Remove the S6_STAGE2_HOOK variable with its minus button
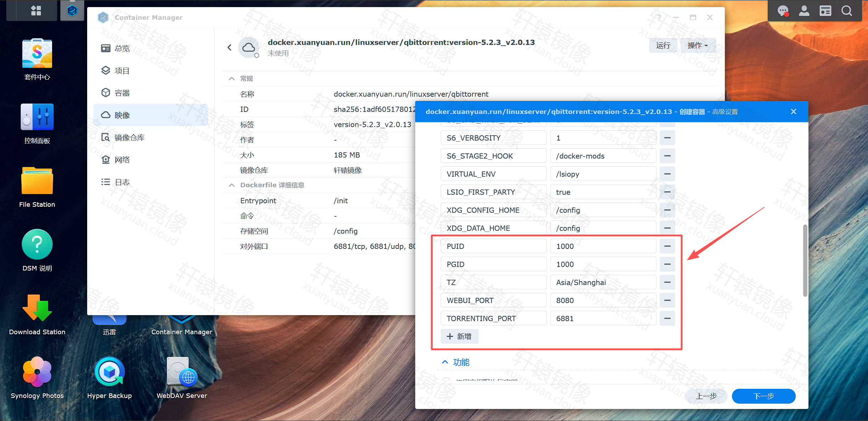The image size is (868, 421). (x=667, y=156)
